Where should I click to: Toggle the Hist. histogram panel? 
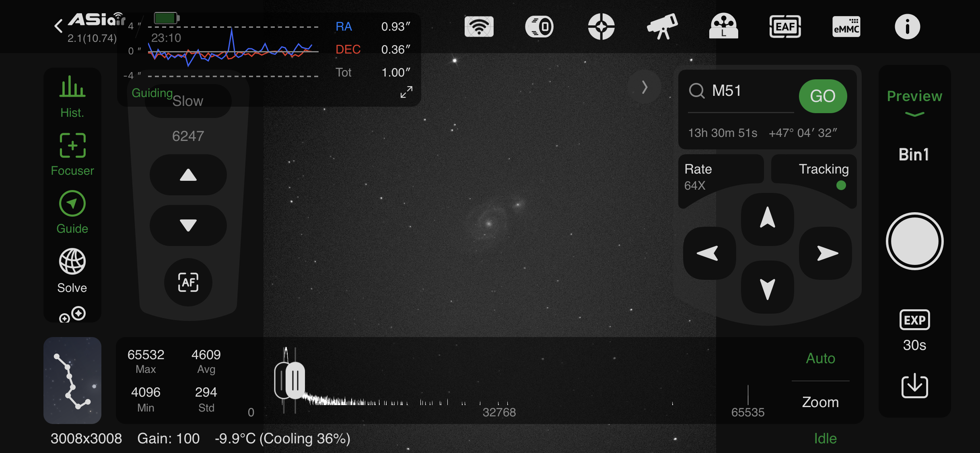pos(72,97)
